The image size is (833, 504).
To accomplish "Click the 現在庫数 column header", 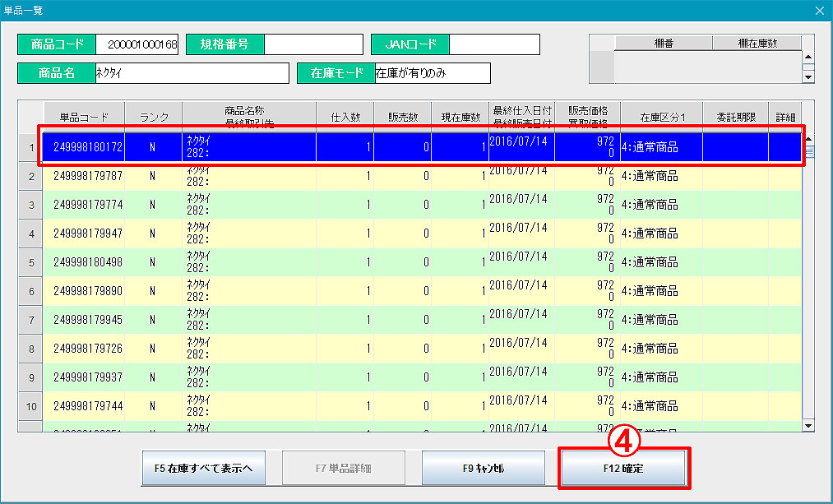I will [460, 118].
